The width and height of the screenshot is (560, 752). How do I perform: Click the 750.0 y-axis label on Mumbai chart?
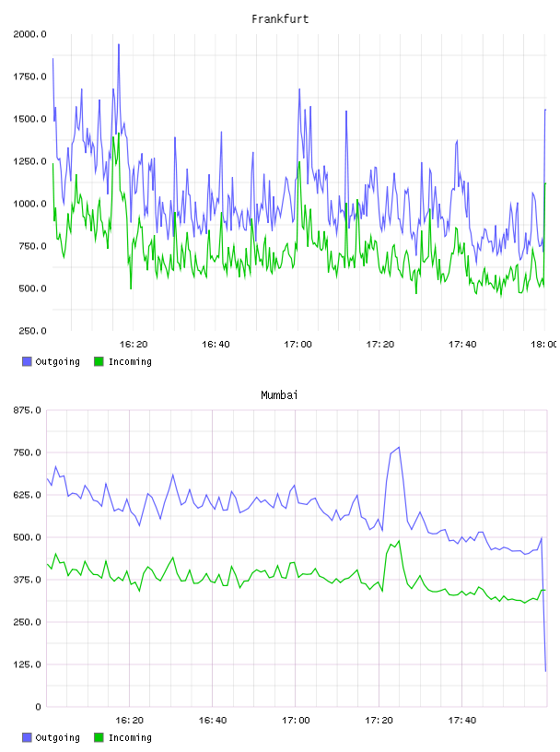pyautogui.click(x=27, y=452)
